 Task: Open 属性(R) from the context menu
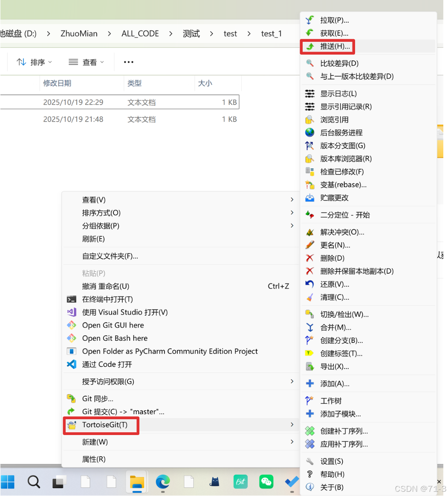click(94, 459)
